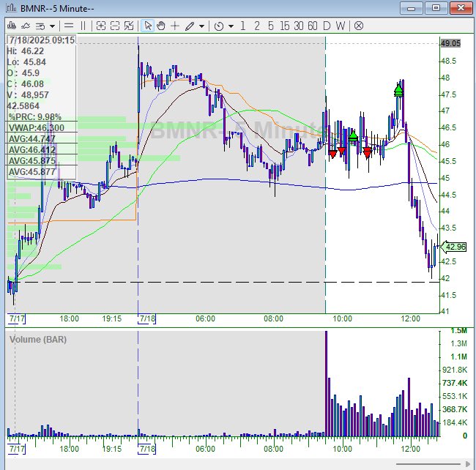Switch to 2 minute timeframe
This screenshot has height=470, width=476.
(257, 26)
